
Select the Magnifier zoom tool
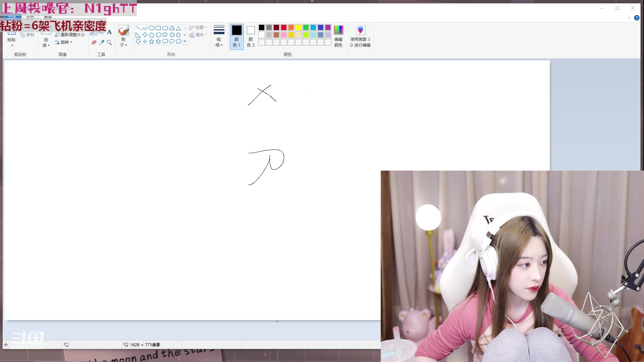(x=109, y=43)
